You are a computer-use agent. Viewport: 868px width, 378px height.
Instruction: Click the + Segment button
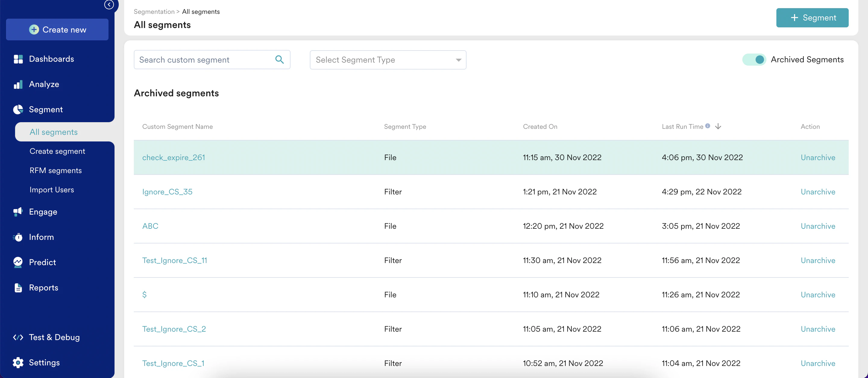812,17
